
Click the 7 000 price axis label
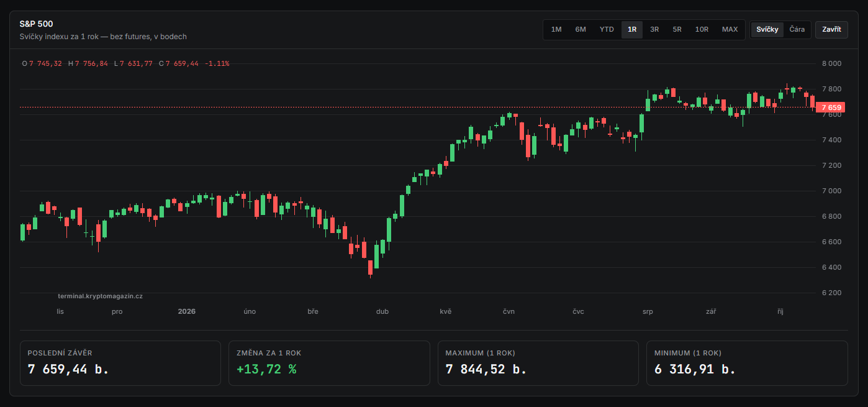(831, 191)
